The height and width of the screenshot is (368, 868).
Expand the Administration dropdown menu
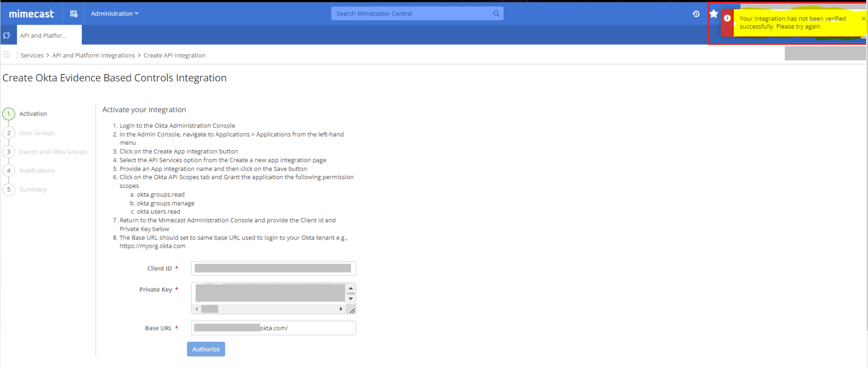click(114, 14)
